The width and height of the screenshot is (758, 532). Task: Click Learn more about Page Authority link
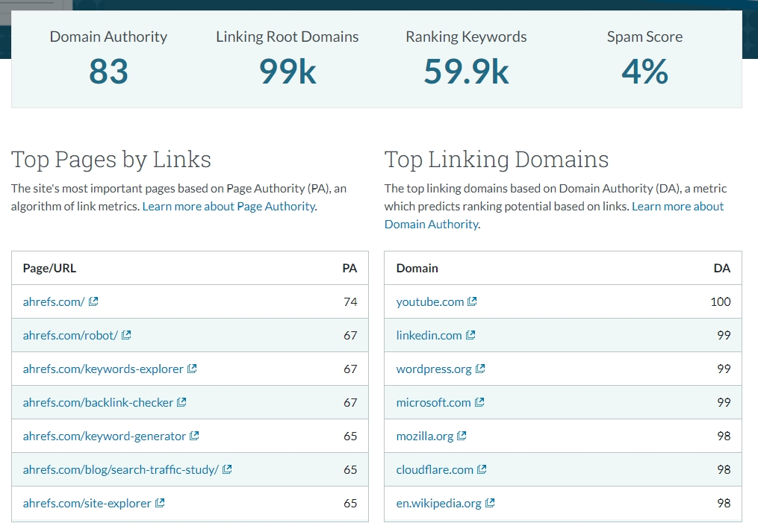tap(229, 207)
